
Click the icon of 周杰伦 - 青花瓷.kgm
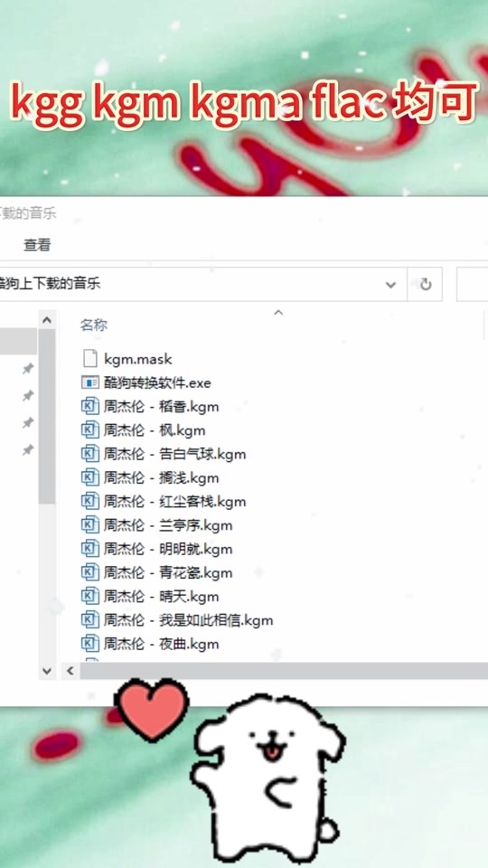coord(90,572)
